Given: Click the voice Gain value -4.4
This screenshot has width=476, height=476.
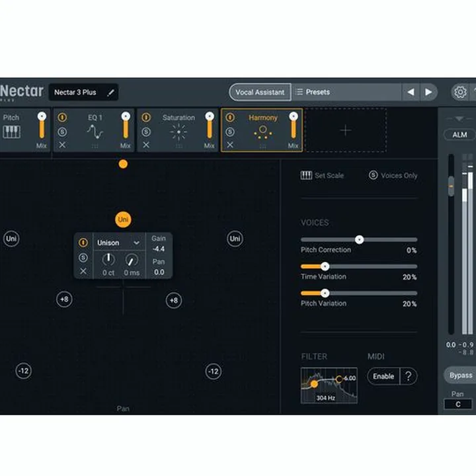Looking at the screenshot, I should click(159, 249).
